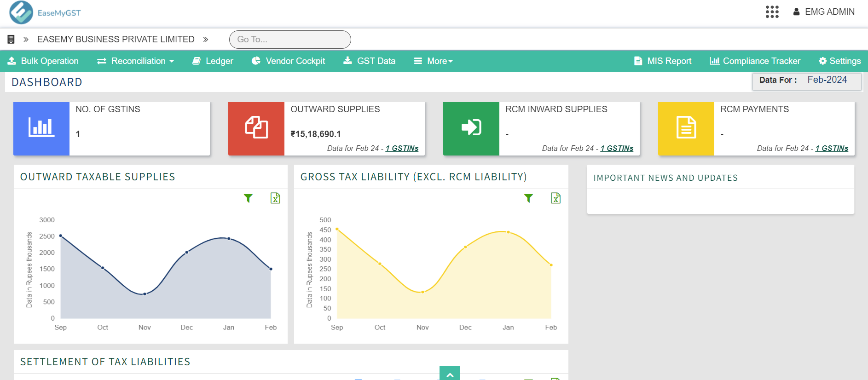Click the Important News and Updates heading
Image resolution: width=868 pixels, height=380 pixels.
click(665, 178)
